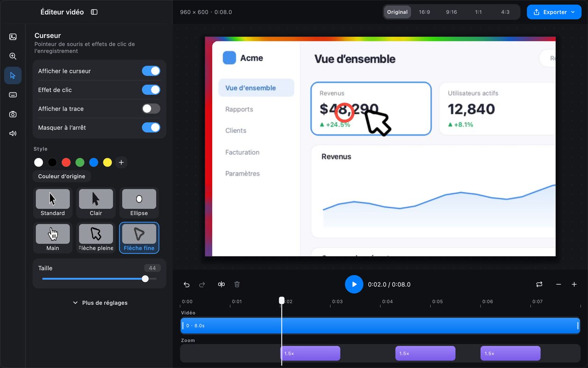Switch to the 16:9 aspect ratio tab

[x=424, y=12]
